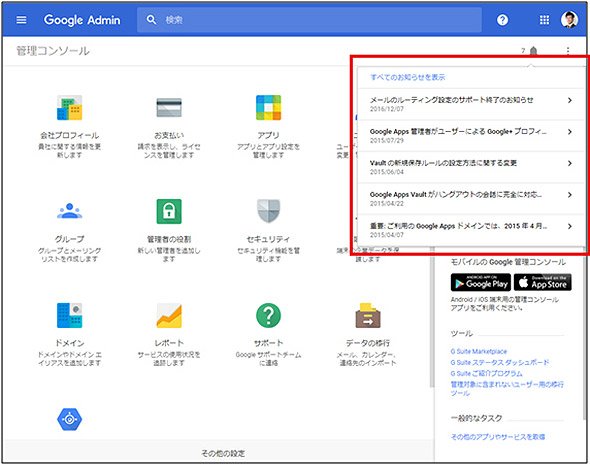Image resolution: width=590 pixels, height=465 pixels.
Task: Open G Suite Marketplace link
Action: coord(479,351)
